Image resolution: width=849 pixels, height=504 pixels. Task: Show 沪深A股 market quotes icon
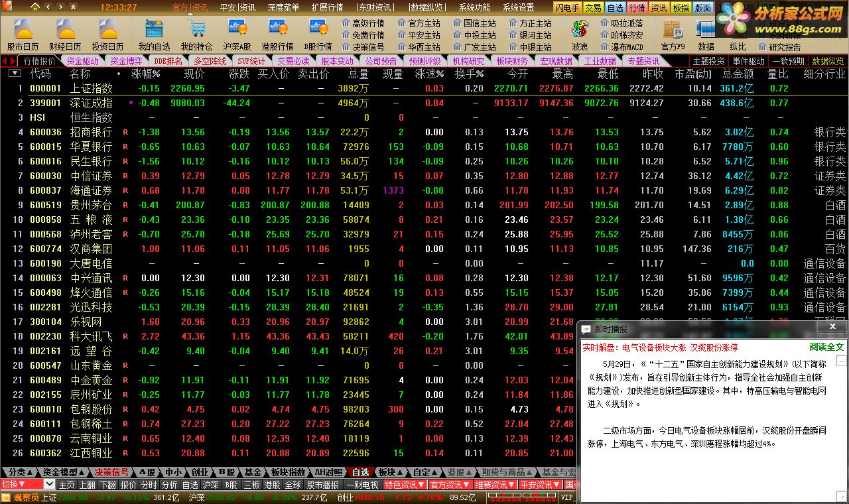coord(237,34)
